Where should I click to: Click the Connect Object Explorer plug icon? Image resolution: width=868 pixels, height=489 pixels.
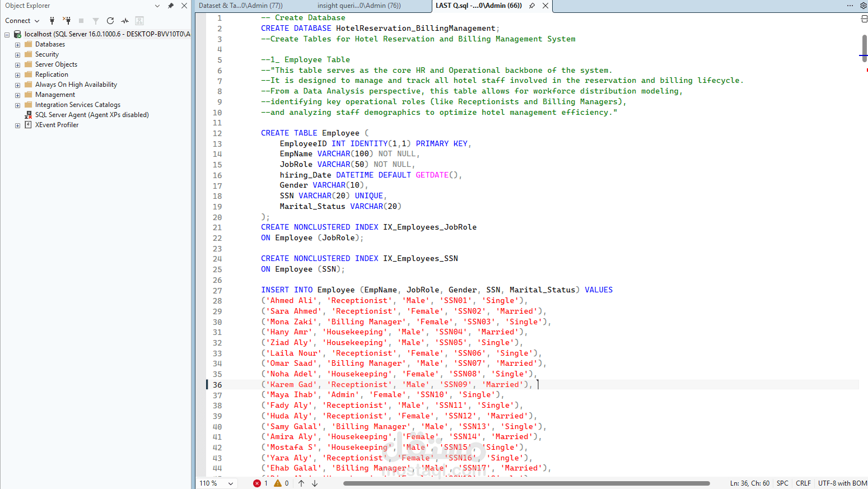(x=52, y=21)
